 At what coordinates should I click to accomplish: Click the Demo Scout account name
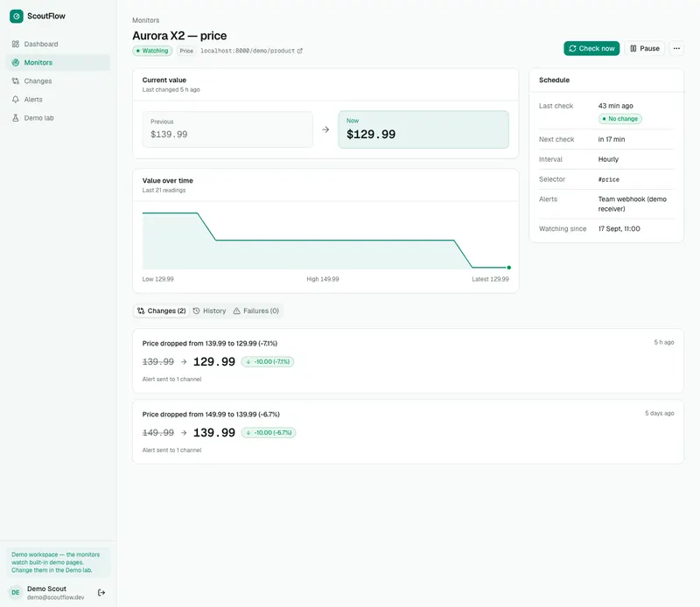46,589
